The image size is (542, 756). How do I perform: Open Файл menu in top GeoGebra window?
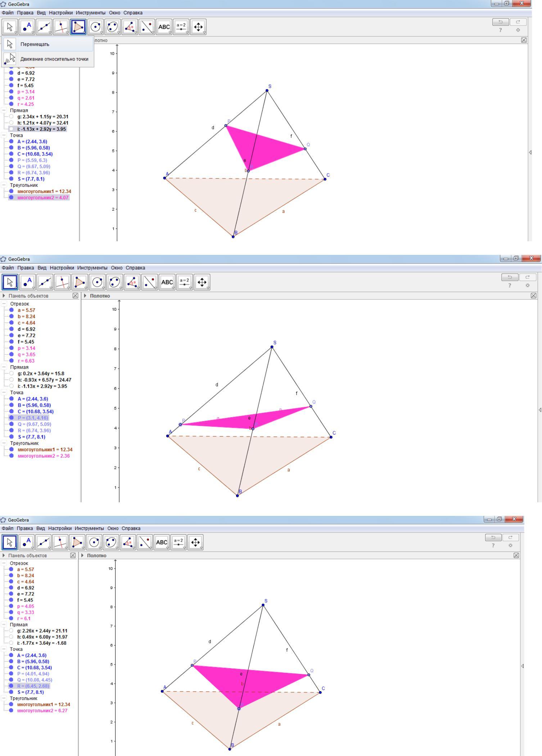(8, 13)
